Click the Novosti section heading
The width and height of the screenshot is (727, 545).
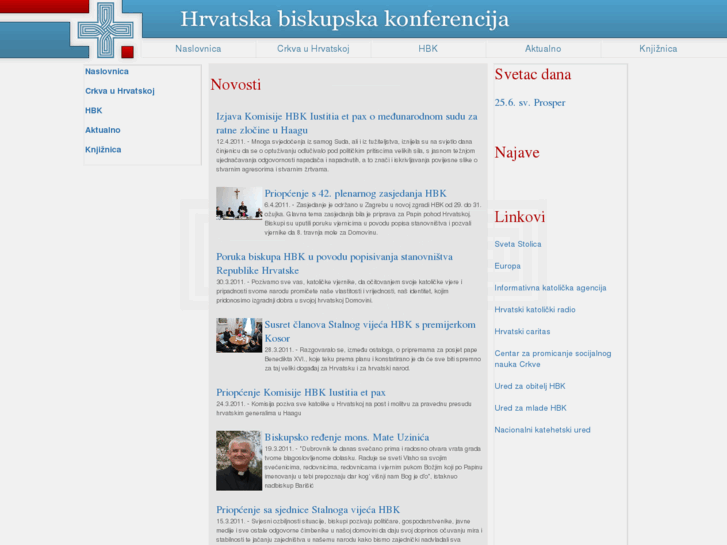coord(236,84)
